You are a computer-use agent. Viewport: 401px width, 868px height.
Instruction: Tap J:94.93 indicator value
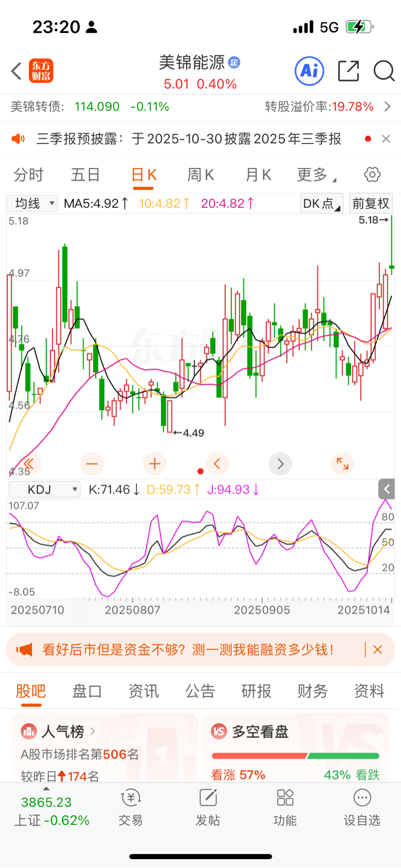[233, 489]
